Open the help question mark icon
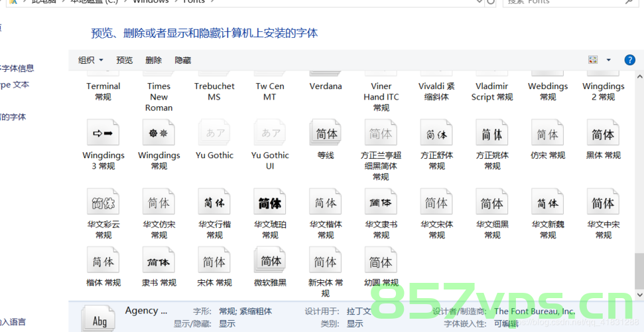This screenshot has width=644, height=332. pos(629,60)
